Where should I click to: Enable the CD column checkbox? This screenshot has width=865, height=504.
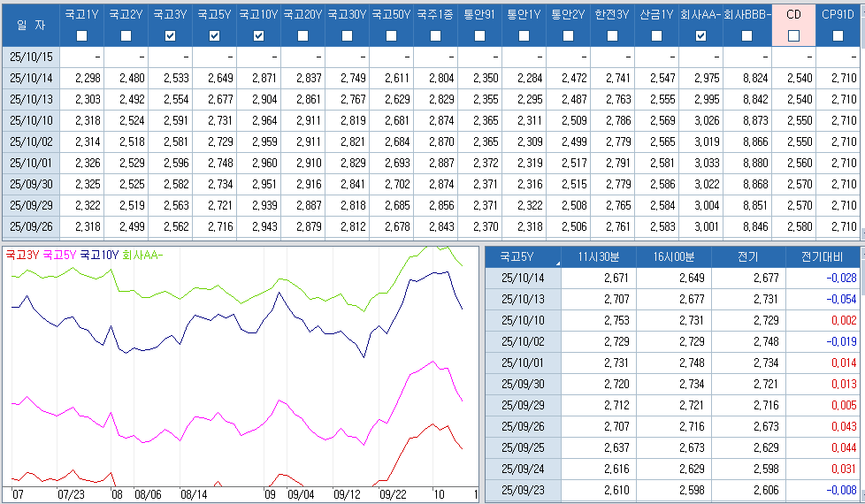[x=793, y=36]
